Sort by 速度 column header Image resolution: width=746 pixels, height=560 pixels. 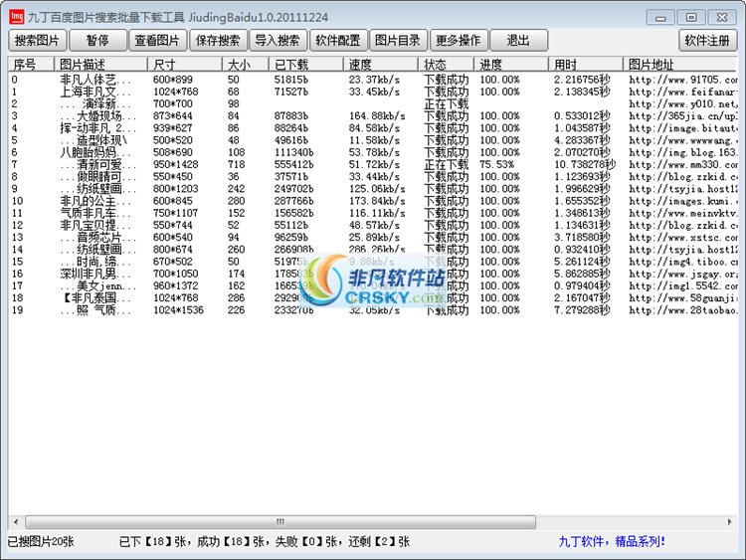(x=381, y=64)
